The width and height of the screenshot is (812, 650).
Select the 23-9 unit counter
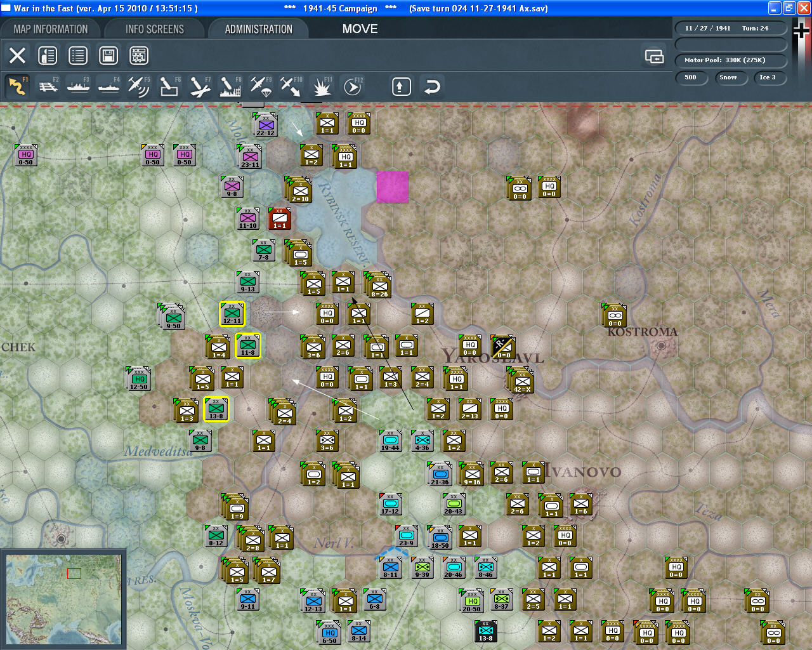[406, 536]
